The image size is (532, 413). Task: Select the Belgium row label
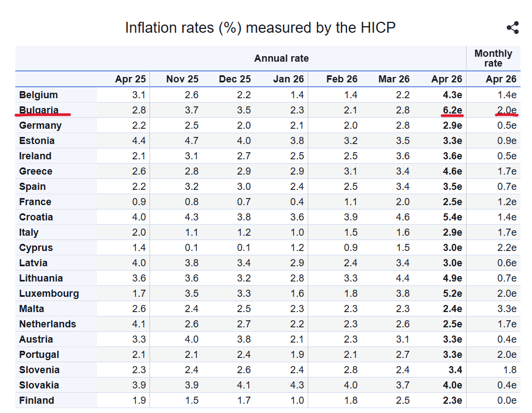38,95
